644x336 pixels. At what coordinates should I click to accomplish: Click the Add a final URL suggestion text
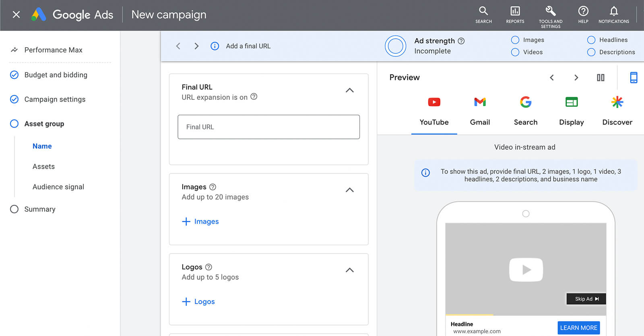pyautogui.click(x=248, y=46)
